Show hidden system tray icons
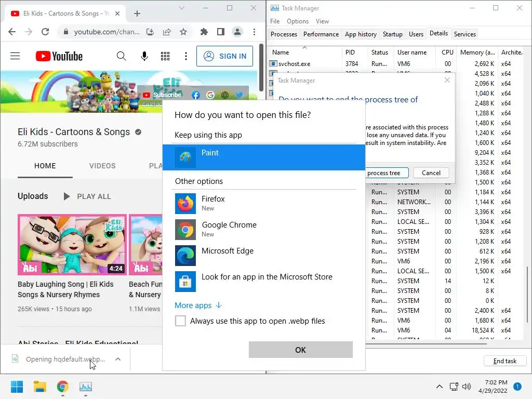Image resolution: width=532 pixels, height=399 pixels. click(440, 387)
